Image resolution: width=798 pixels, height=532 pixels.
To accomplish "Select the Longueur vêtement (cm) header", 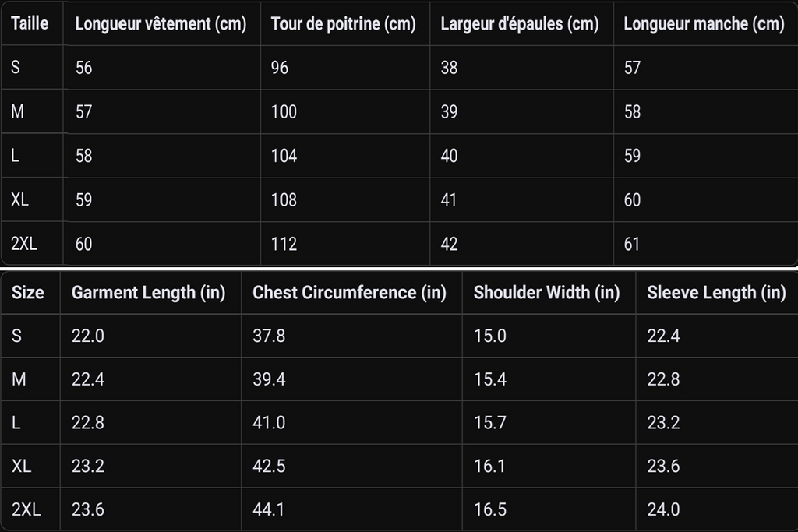I will click(161, 23).
